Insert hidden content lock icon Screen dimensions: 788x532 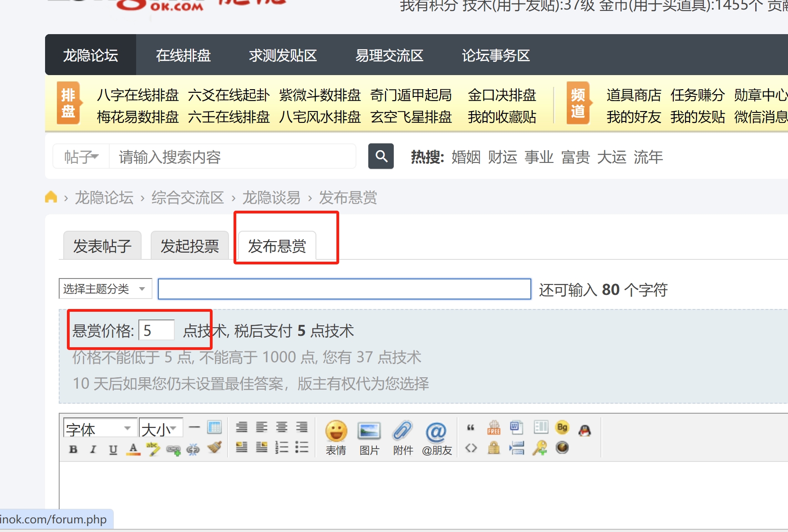point(494,448)
